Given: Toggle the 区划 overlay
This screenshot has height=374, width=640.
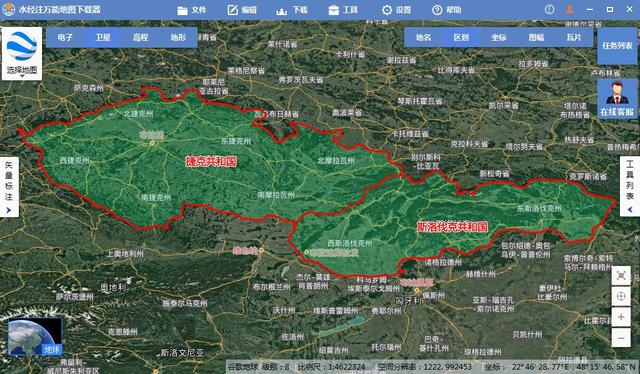Looking at the screenshot, I should tap(461, 37).
